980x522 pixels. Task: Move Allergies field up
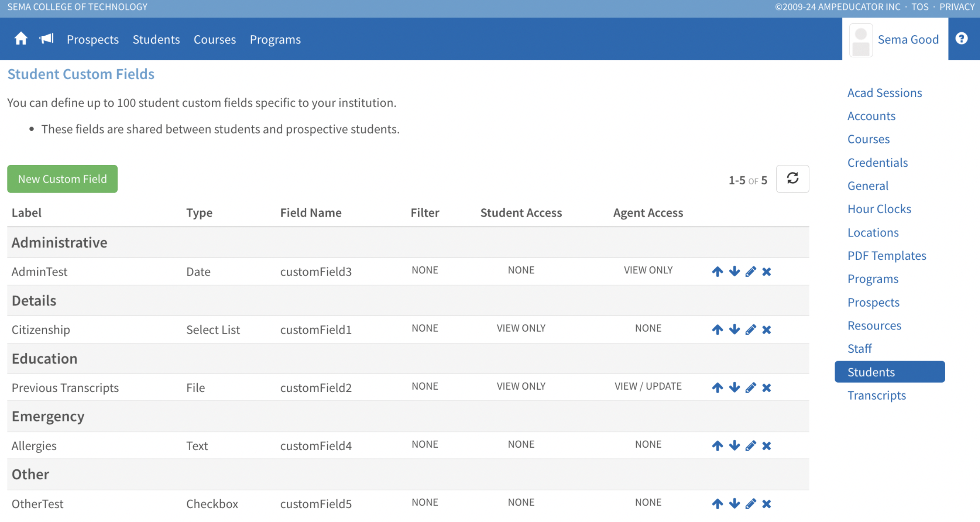[x=718, y=446]
